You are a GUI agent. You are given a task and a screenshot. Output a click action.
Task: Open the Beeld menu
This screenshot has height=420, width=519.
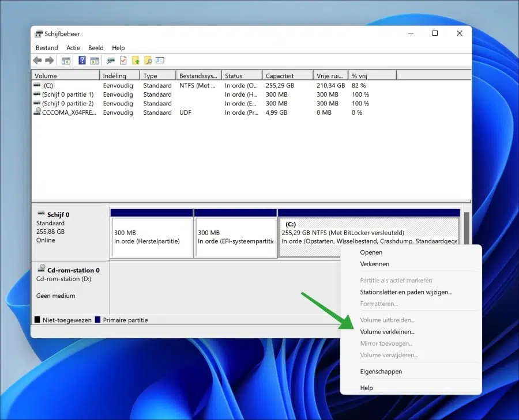[x=96, y=48]
